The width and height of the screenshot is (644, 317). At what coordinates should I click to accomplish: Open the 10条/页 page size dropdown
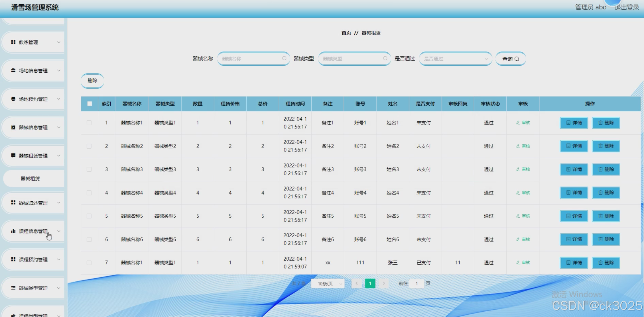coord(328,284)
